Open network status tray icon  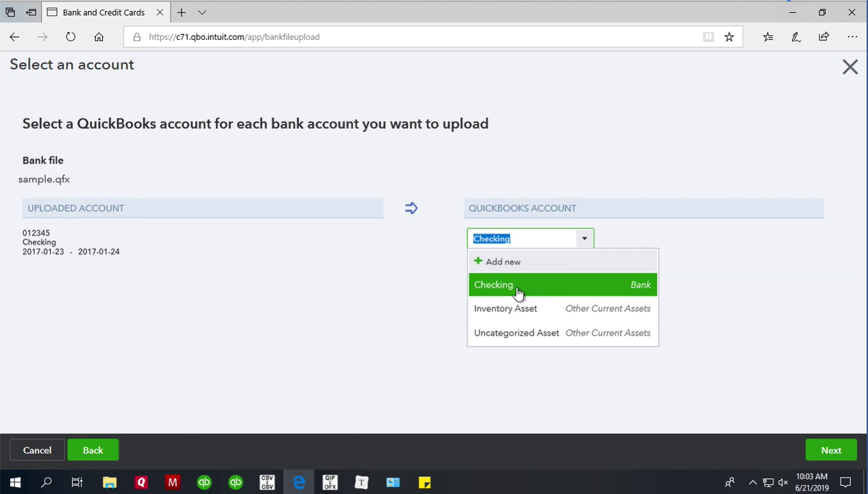768,482
